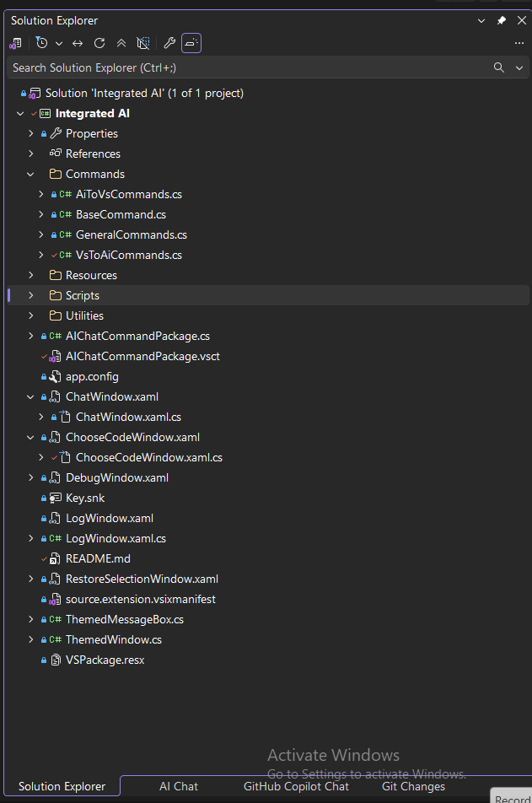The image size is (532, 803).
Task: Click the C# icon beside VsToAiCommands.cs
Action: 65,255
